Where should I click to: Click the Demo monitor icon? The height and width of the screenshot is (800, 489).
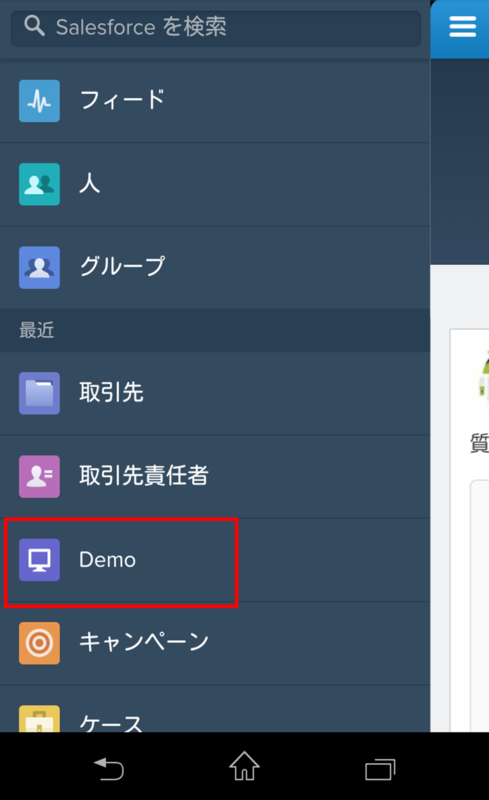pyautogui.click(x=39, y=560)
